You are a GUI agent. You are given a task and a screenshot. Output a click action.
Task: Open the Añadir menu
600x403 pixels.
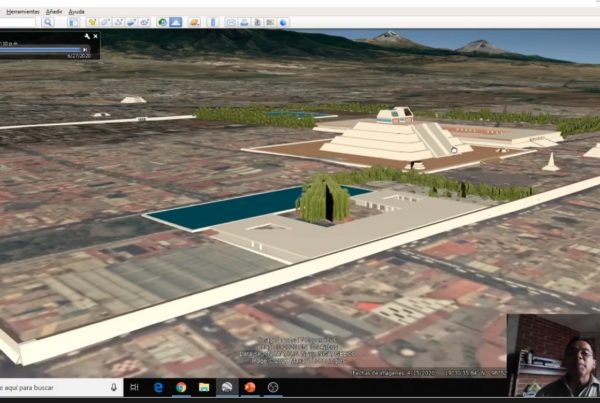54,10
